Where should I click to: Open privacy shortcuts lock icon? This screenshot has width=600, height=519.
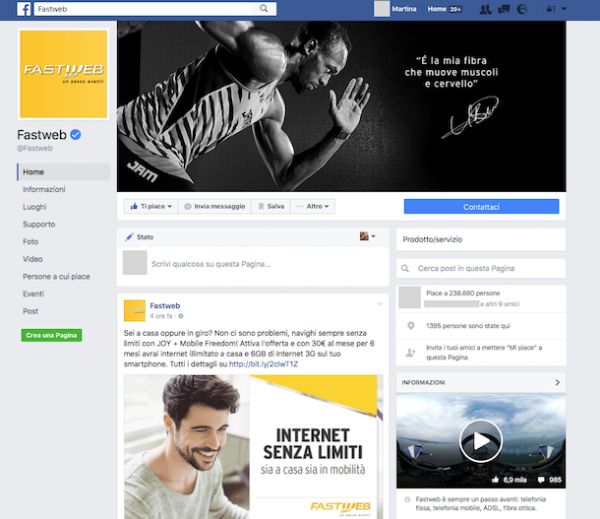tap(551, 9)
